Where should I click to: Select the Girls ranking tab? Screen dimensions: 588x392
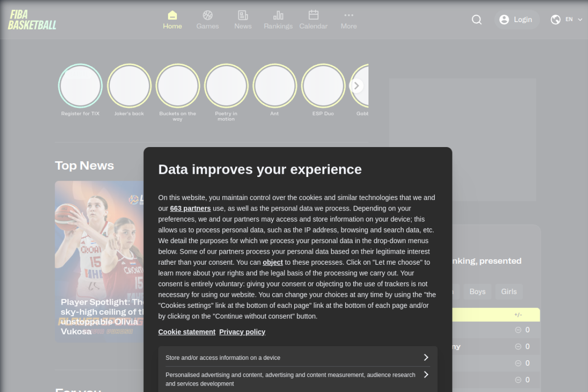click(x=509, y=291)
